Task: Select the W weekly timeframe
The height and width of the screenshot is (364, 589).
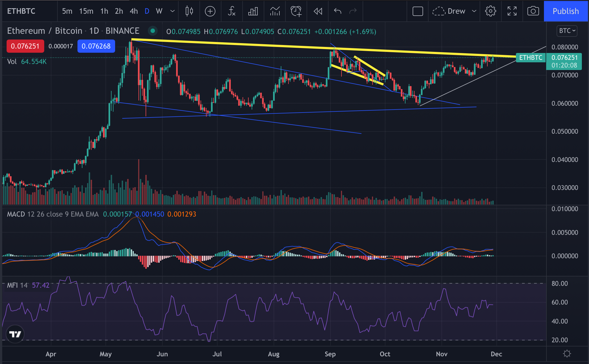Action: (159, 11)
